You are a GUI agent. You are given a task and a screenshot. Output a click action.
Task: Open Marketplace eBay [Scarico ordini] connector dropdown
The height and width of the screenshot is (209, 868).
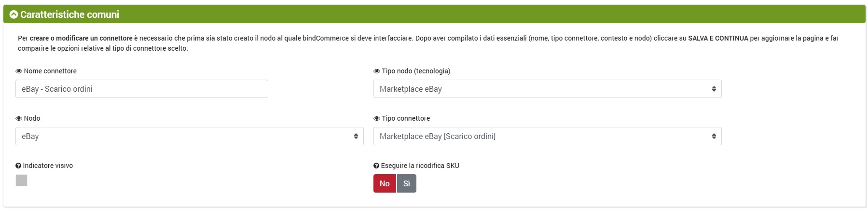(x=547, y=136)
